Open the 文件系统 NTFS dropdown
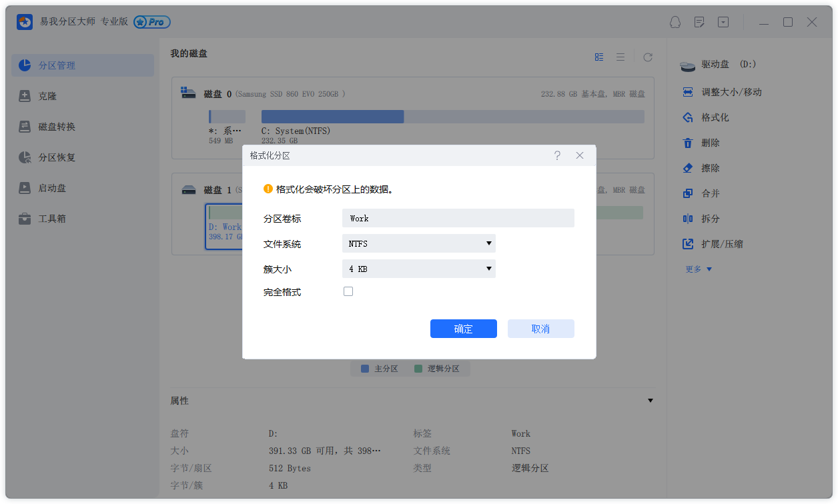This screenshot has height=504, width=838. point(418,243)
